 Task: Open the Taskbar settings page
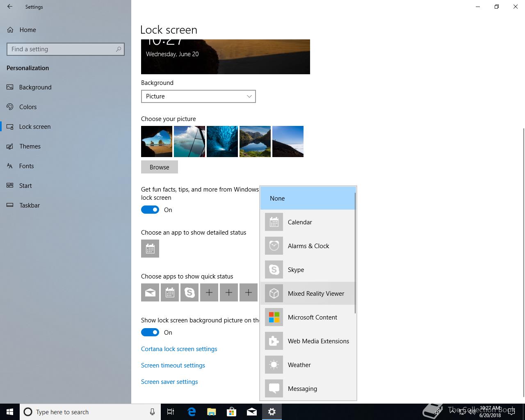click(66, 205)
